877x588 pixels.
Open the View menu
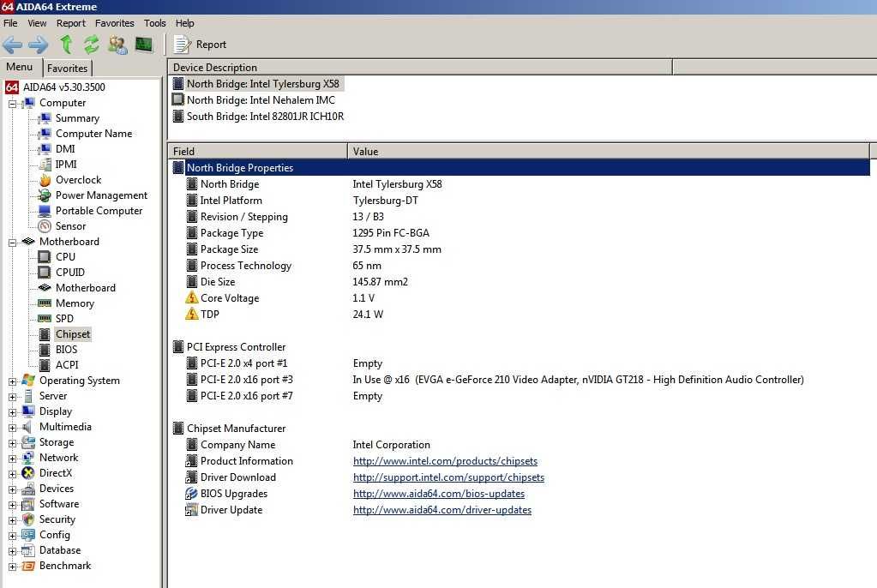pyautogui.click(x=37, y=23)
